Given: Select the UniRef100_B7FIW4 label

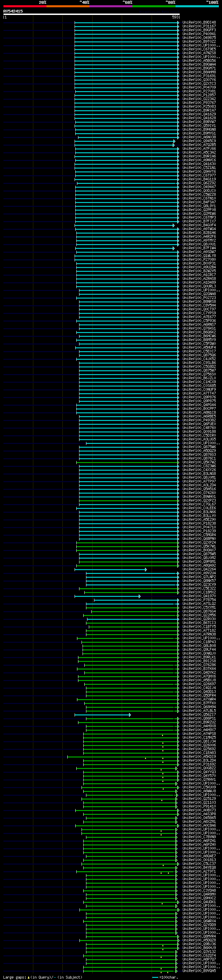Looking at the screenshot, I should [x=199, y=248].
